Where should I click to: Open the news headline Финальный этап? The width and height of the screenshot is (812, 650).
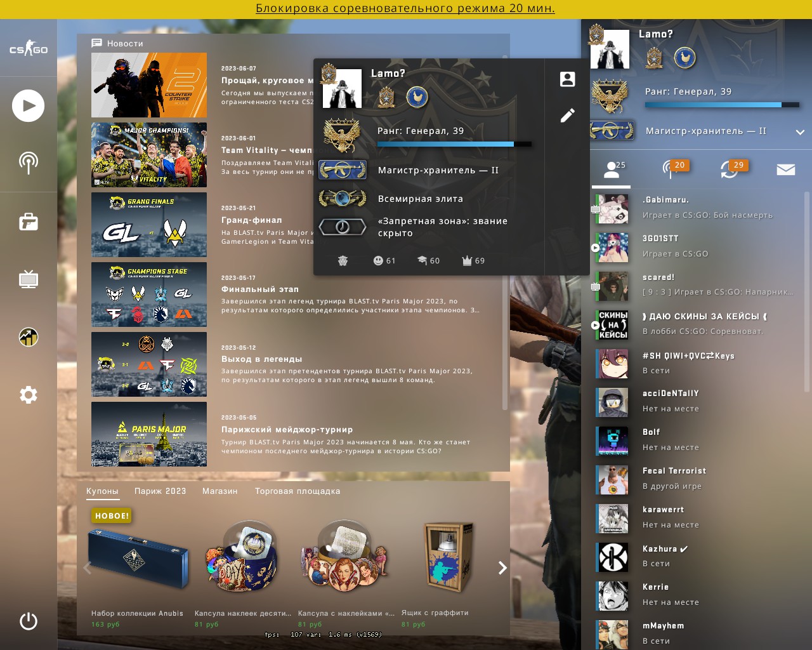pos(259,289)
